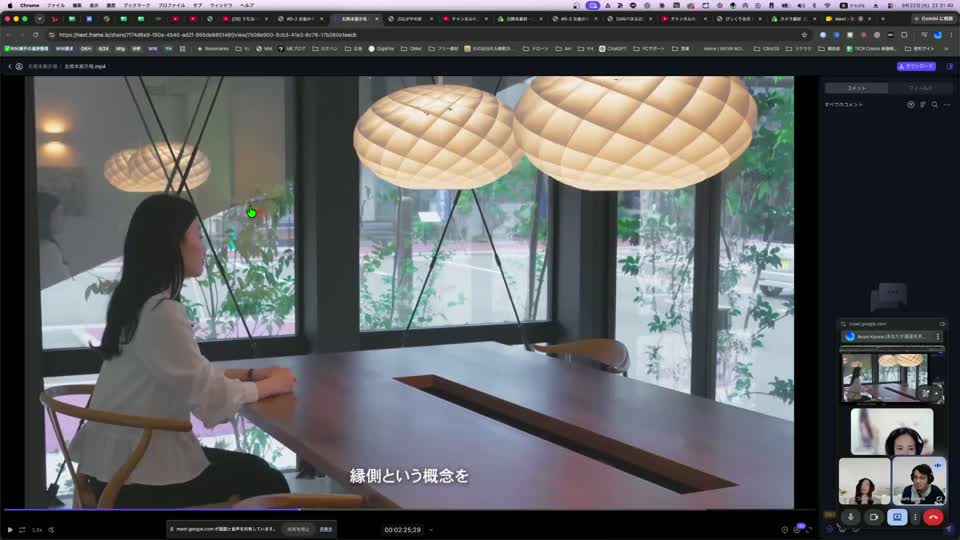Open the Chrome application menu
960x540 pixels.
tap(29, 5)
